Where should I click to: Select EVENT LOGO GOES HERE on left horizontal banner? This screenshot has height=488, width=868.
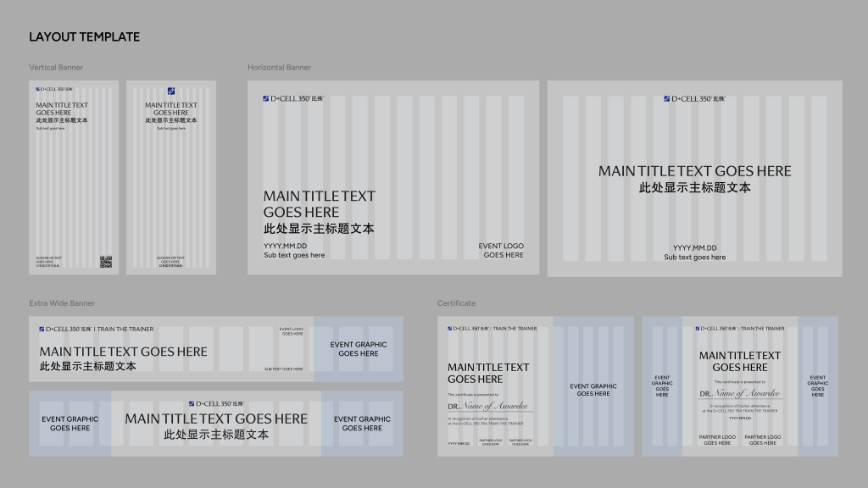pyautogui.click(x=503, y=250)
